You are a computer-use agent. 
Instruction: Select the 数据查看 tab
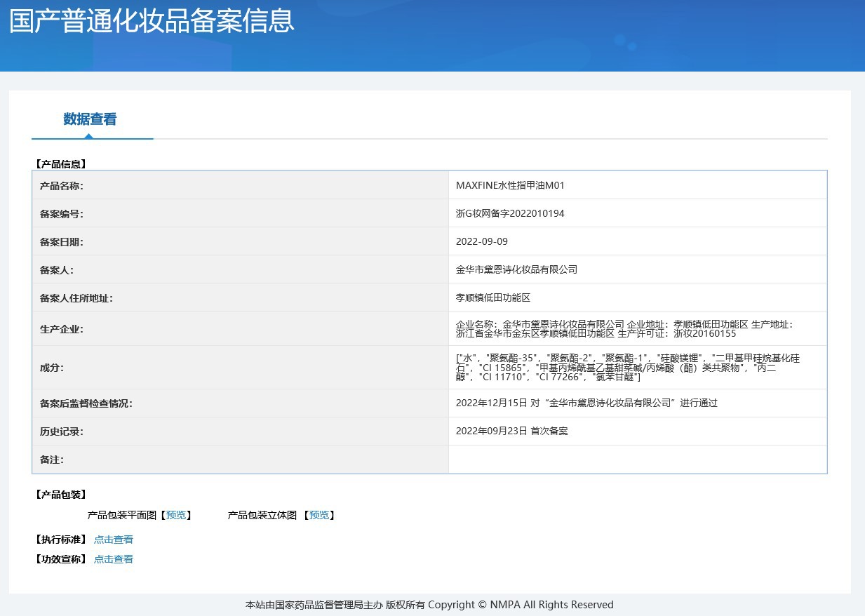pyautogui.click(x=90, y=119)
